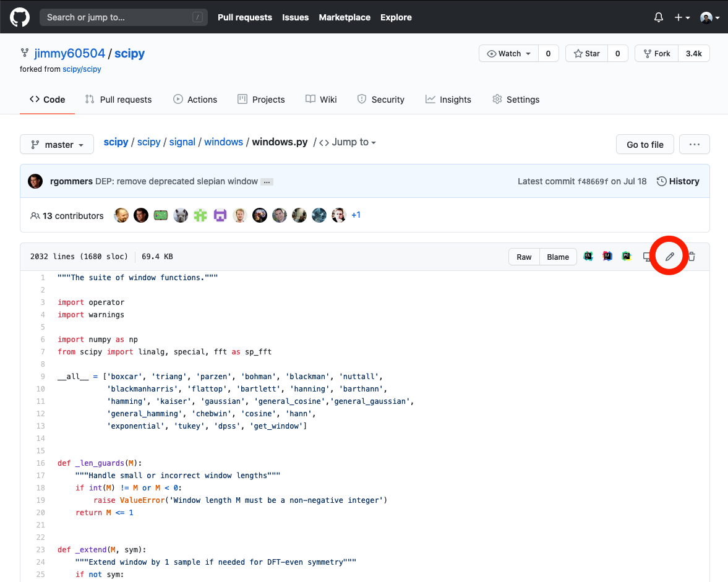
Task: Delete this file with the trash icon
Action: [692, 257]
